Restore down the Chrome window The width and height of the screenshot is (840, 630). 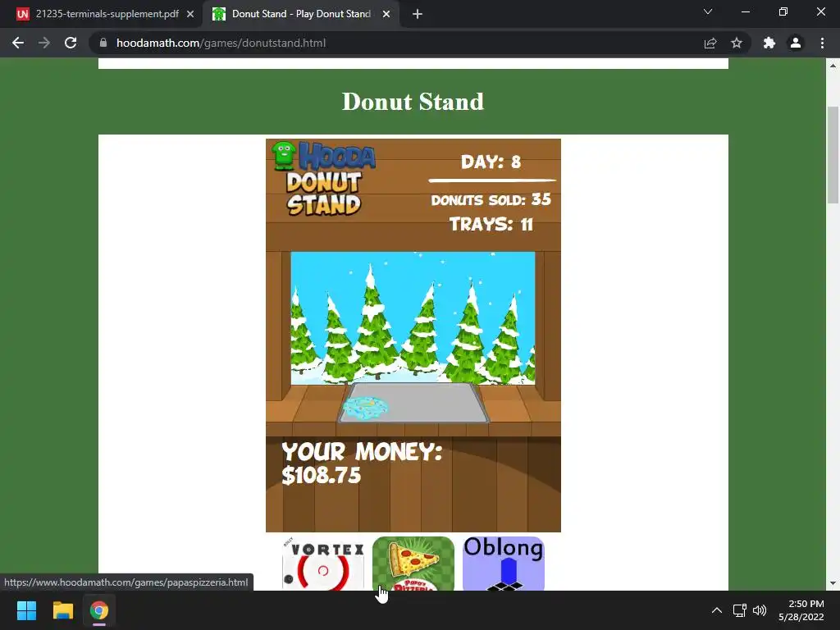(783, 11)
